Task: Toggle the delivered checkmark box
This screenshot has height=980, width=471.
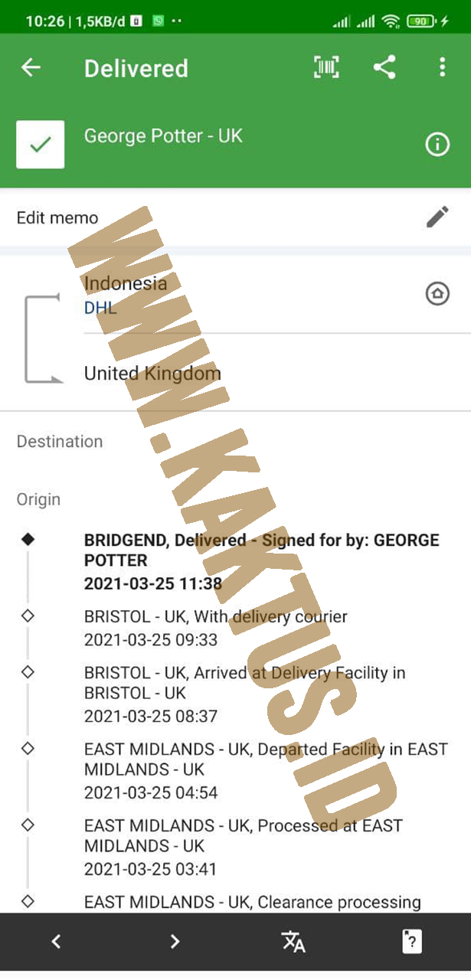Action: [41, 144]
